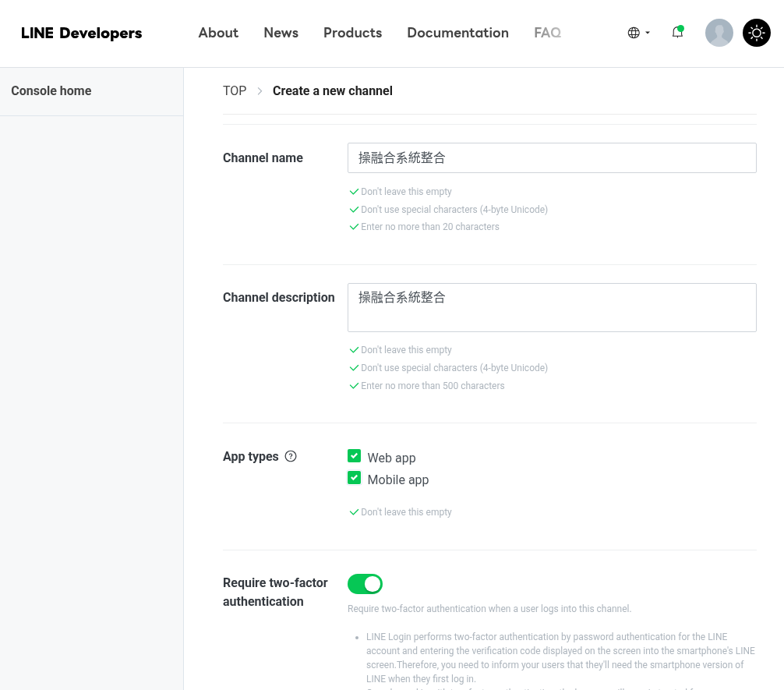Viewport: 784px width, 690px height.
Task: Open the About page link
Action: 218,33
